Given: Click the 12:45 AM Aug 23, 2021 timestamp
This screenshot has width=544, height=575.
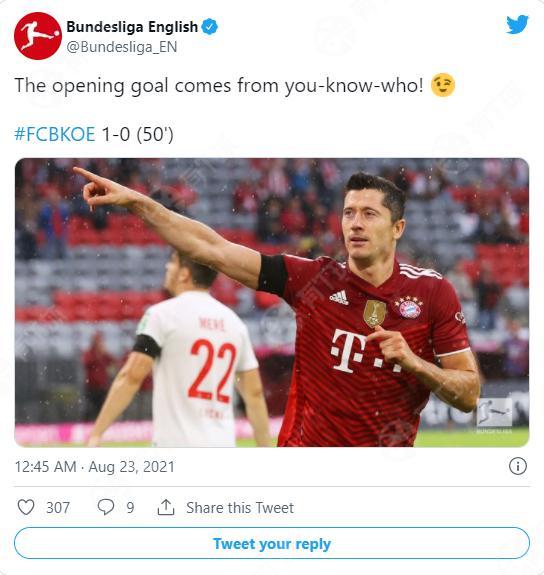Looking at the screenshot, I should [x=95, y=467].
